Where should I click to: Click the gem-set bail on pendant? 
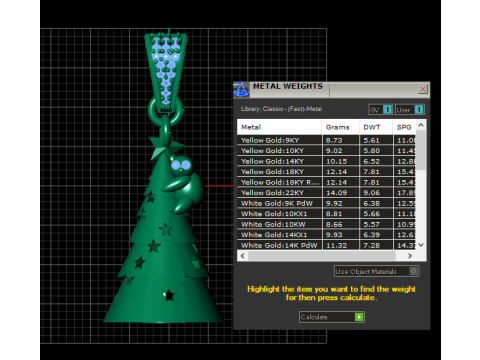click(166, 72)
